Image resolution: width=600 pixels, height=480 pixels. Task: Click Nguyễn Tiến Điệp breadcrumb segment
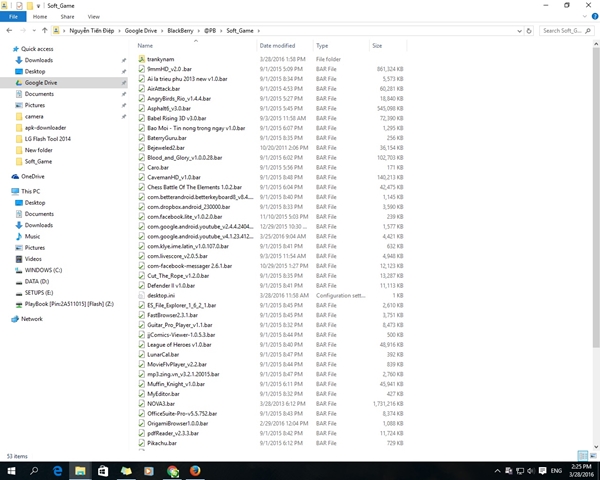pos(91,31)
